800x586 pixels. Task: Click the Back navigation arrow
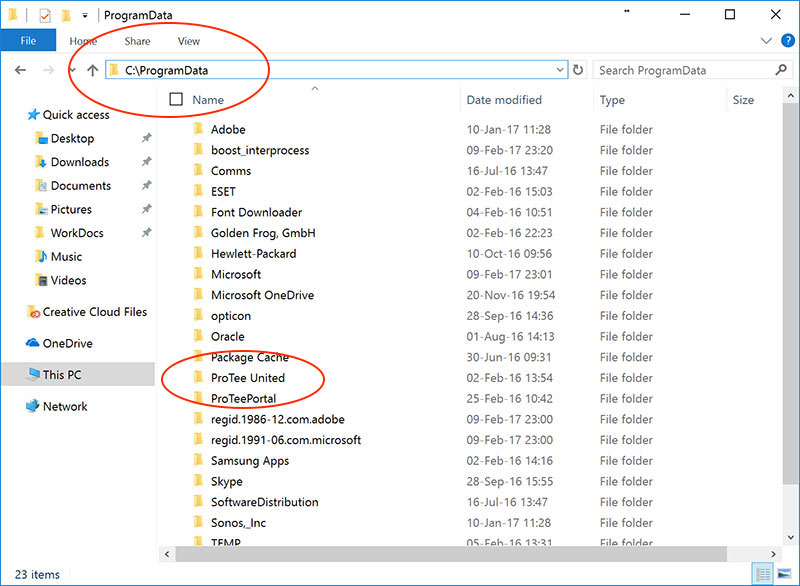20,70
